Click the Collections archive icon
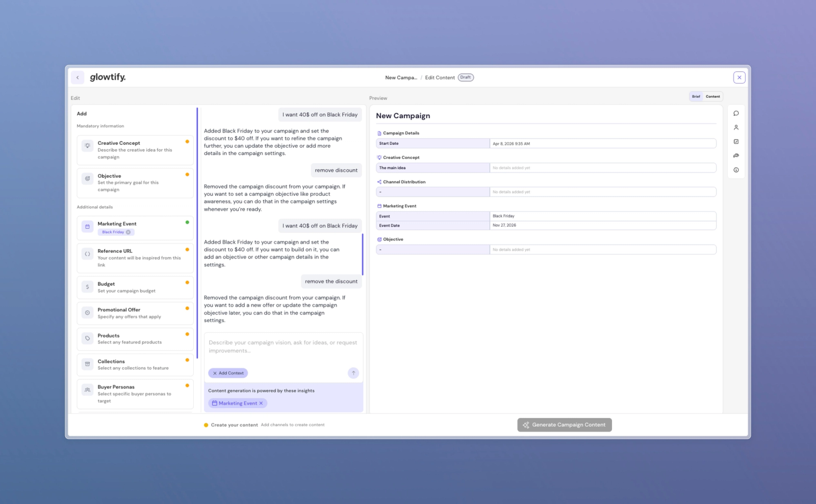This screenshot has height=504, width=816. [x=88, y=364]
